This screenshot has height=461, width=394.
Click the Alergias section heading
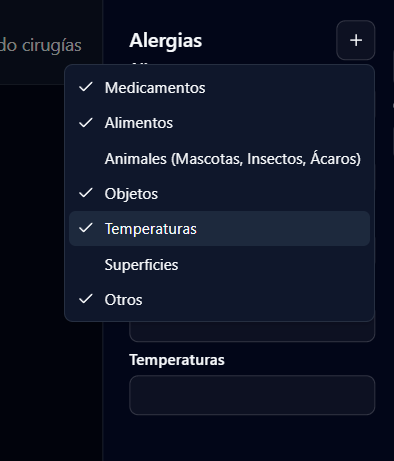click(x=166, y=40)
